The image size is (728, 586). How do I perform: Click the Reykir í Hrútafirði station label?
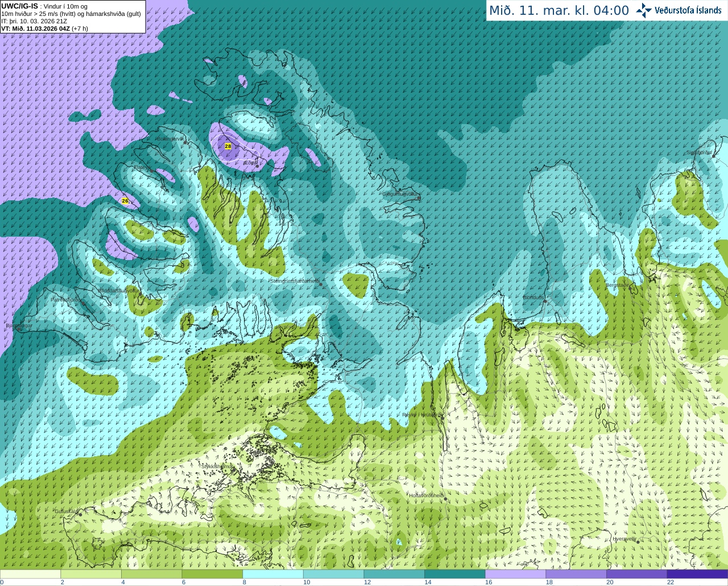422,415
